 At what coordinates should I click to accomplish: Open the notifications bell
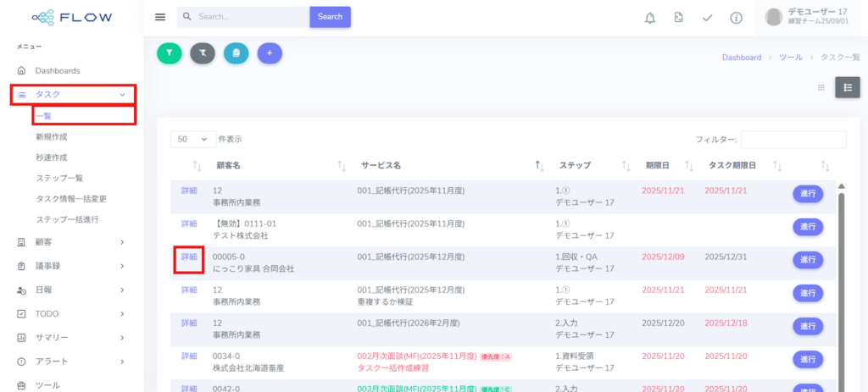[x=650, y=18]
